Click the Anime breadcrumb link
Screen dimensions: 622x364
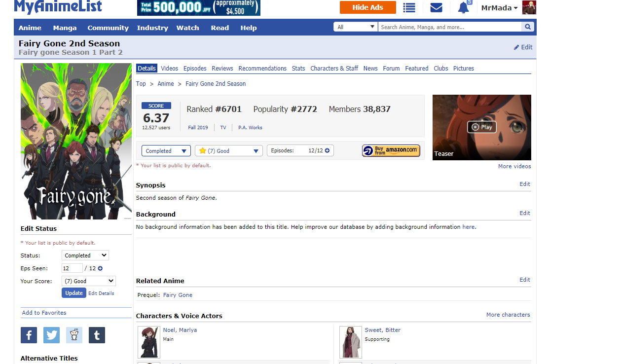tap(166, 84)
